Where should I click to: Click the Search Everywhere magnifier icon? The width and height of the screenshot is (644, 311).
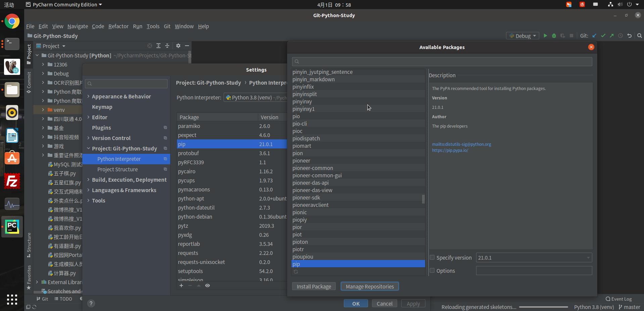(x=640, y=36)
